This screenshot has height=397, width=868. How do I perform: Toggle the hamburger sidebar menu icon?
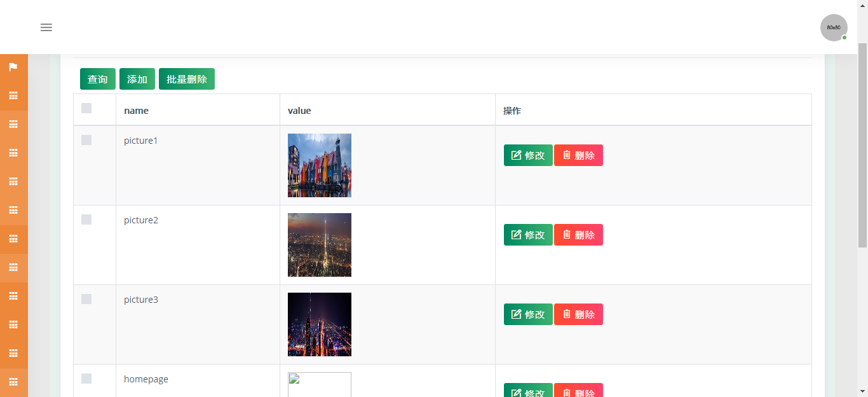[46, 27]
